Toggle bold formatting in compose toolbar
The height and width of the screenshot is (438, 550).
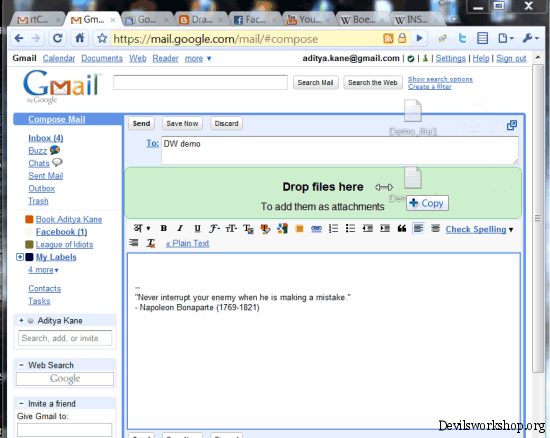pos(163,229)
